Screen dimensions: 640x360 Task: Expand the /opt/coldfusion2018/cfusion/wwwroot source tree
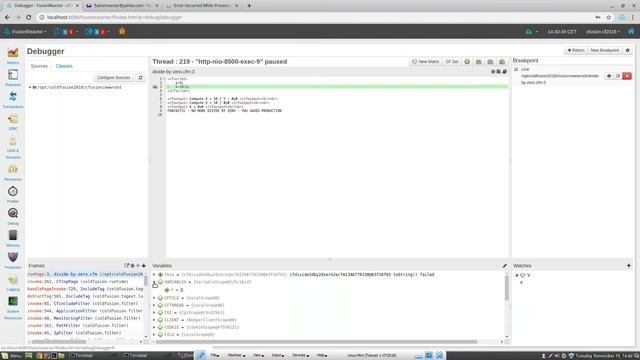point(30,87)
